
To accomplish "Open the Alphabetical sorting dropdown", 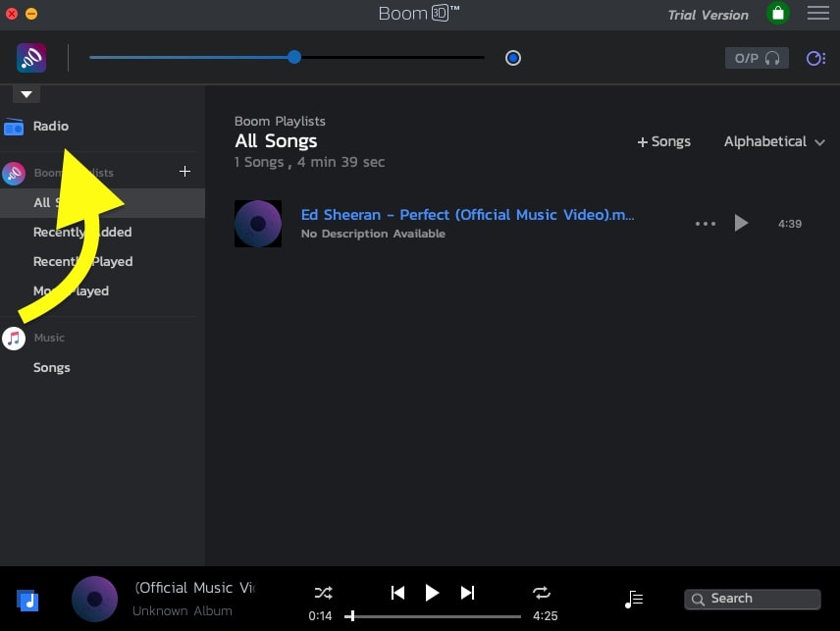I will (x=774, y=141).
